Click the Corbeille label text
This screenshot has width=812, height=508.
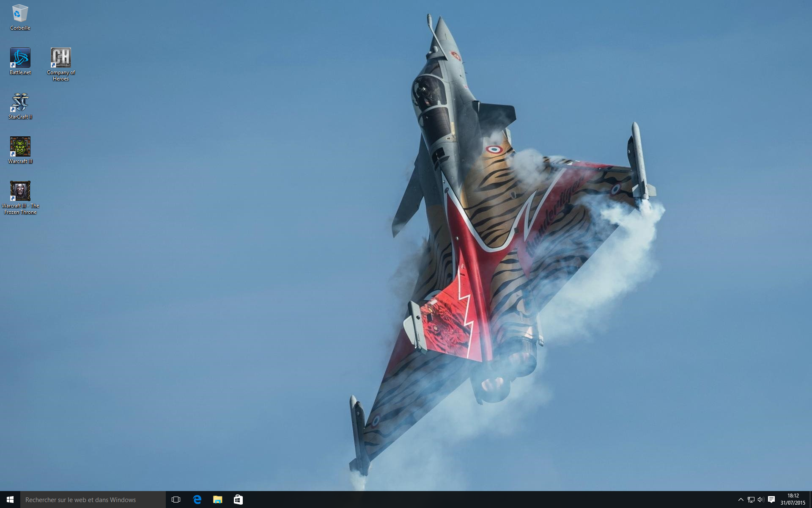coord(20,28)
